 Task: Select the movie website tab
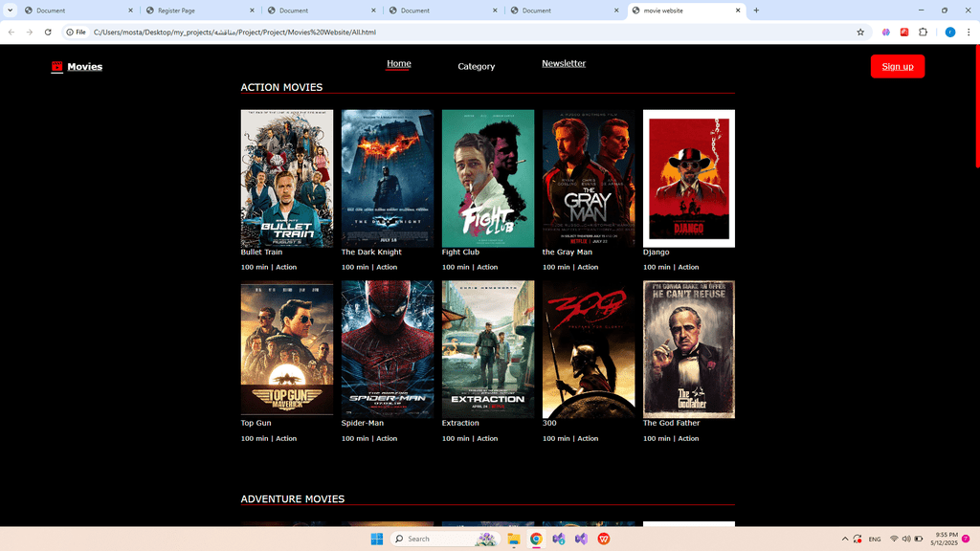click(x=687, y=11)
